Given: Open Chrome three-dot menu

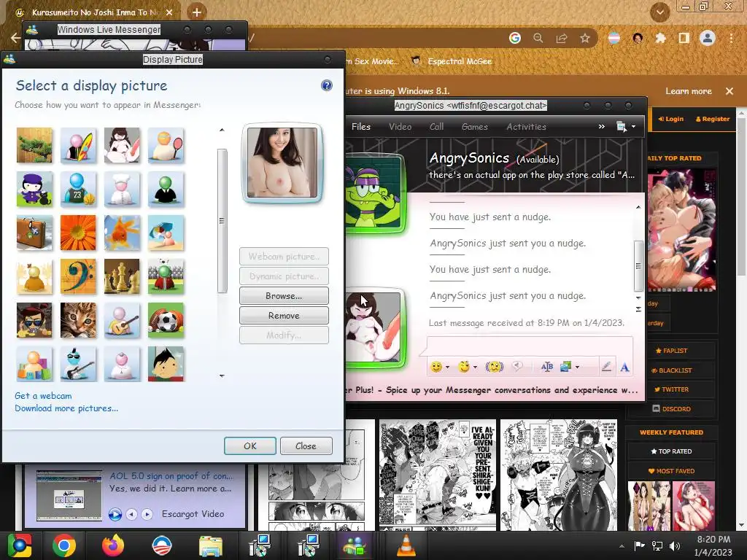Looking at the screenshot, I should coord(731,38).
